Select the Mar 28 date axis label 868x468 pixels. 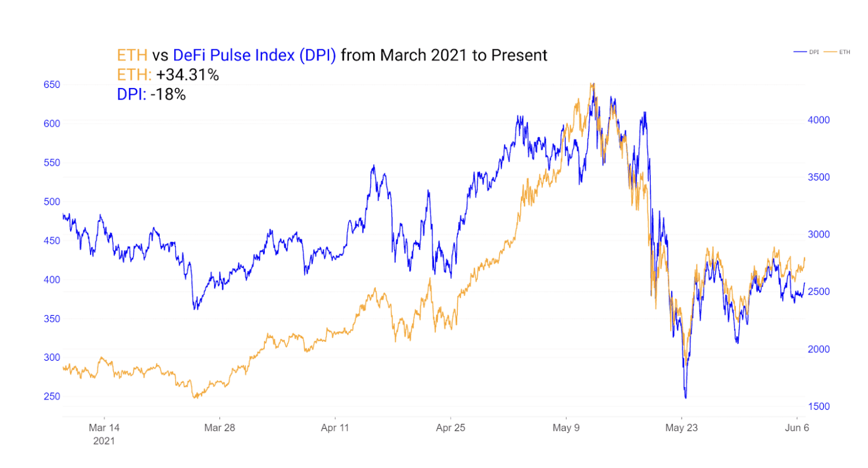(x=219, y=428)
